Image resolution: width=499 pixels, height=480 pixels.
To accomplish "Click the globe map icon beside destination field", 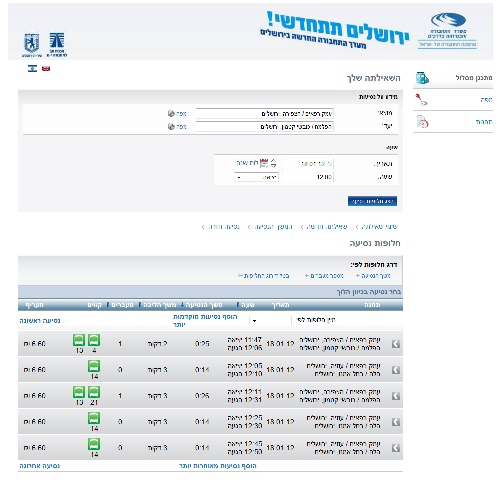I will click(x=171, y=127).
